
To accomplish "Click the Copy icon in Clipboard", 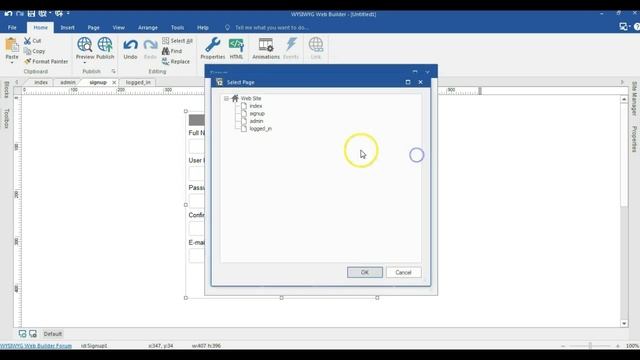I will (27, 51).
